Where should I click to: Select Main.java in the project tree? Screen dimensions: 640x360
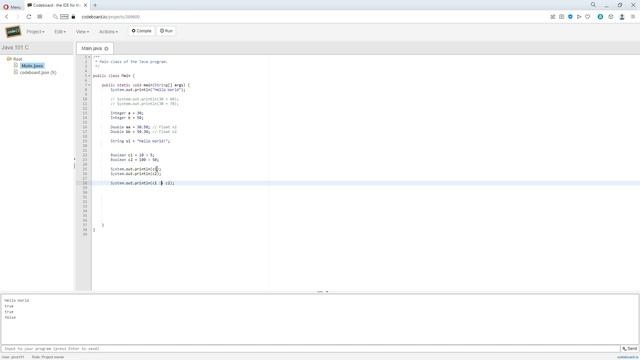pyautogui.click(x=32, y=66)
